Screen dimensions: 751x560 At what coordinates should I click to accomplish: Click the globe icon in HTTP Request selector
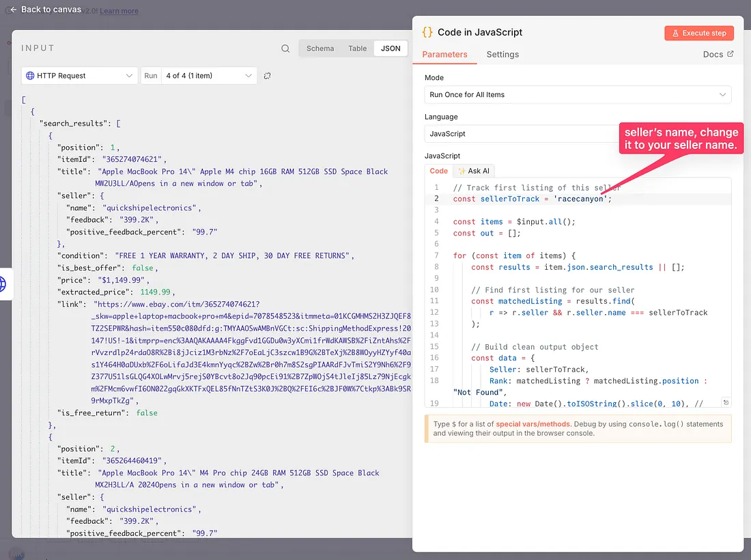point(30,76)
